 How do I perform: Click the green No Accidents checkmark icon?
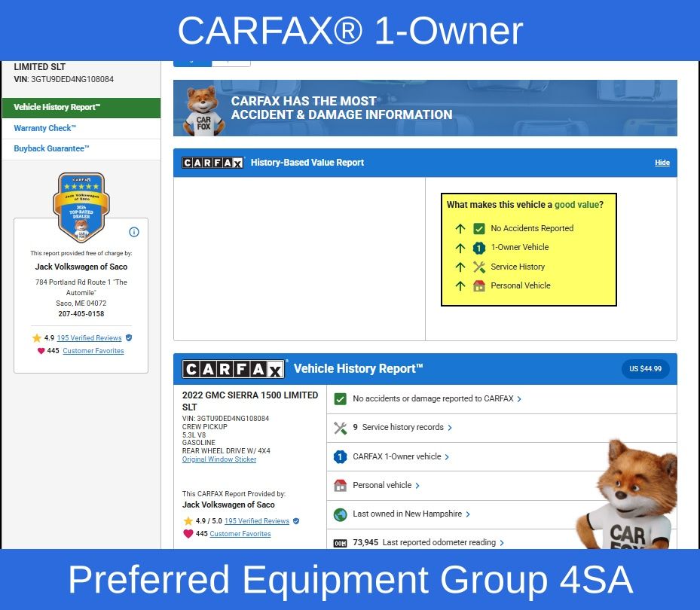[478, 228]
